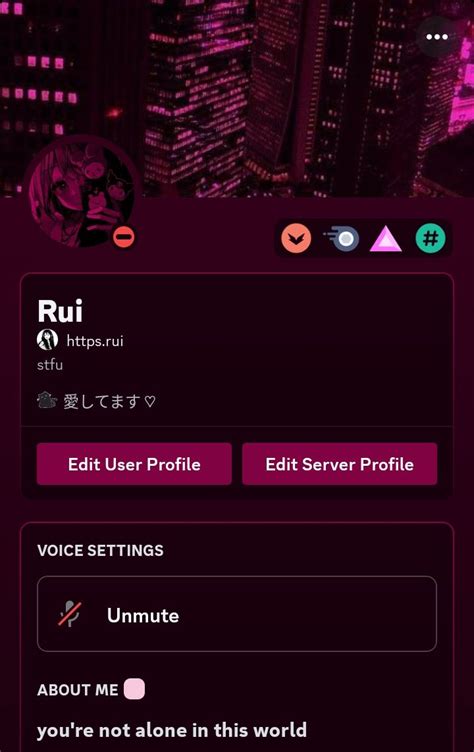
Task: Tap the crossed-out microphone icon
Action: [70, 614]
